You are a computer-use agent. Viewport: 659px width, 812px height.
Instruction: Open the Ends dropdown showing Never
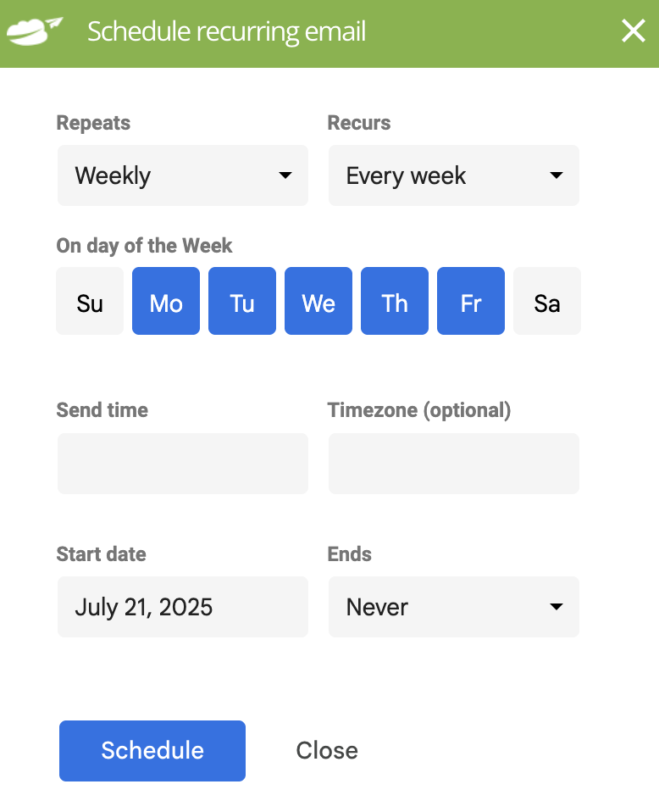click(x=453, y=607)
